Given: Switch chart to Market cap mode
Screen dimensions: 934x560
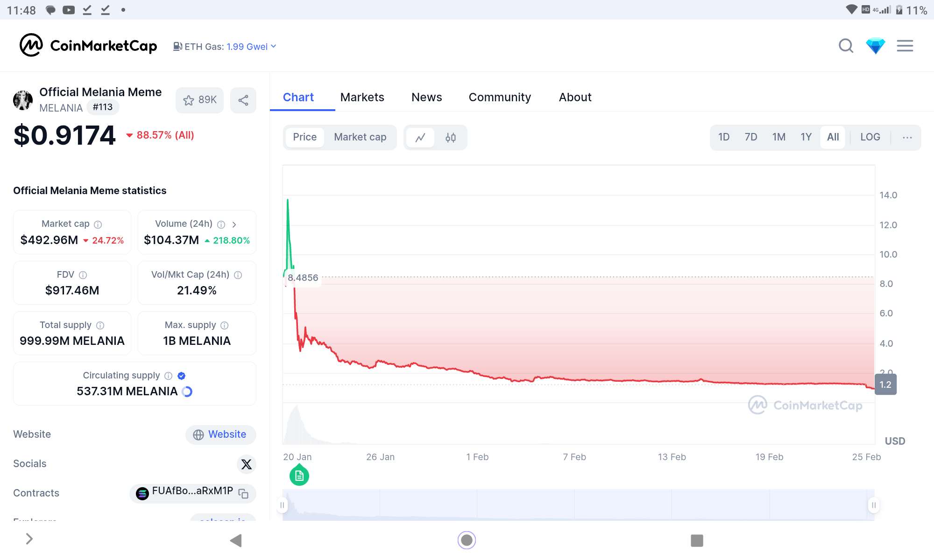Looking at the screenshot, I should click(360, 137).
